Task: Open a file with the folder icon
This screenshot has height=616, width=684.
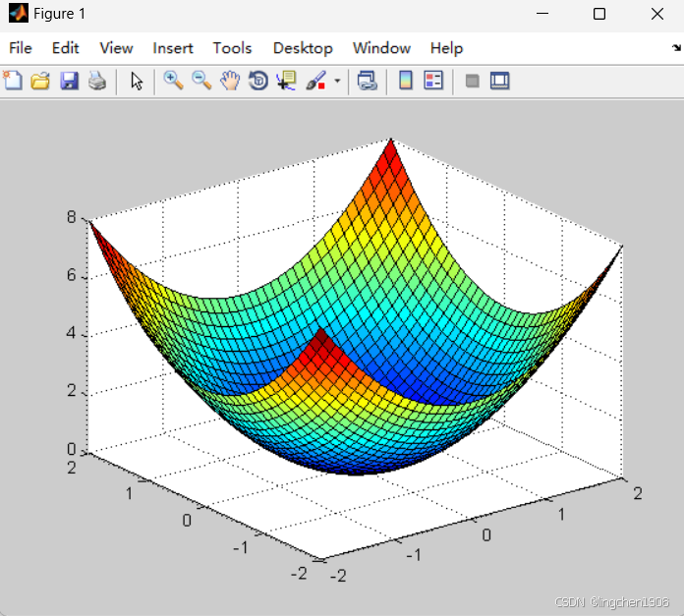Action: [x=40, y=82]
